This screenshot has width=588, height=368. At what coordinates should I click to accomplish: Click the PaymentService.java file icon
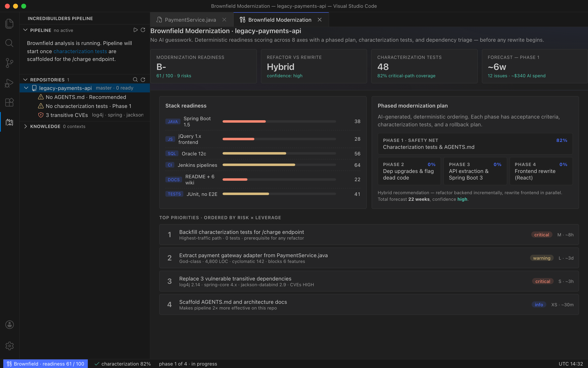coord(159,20)
